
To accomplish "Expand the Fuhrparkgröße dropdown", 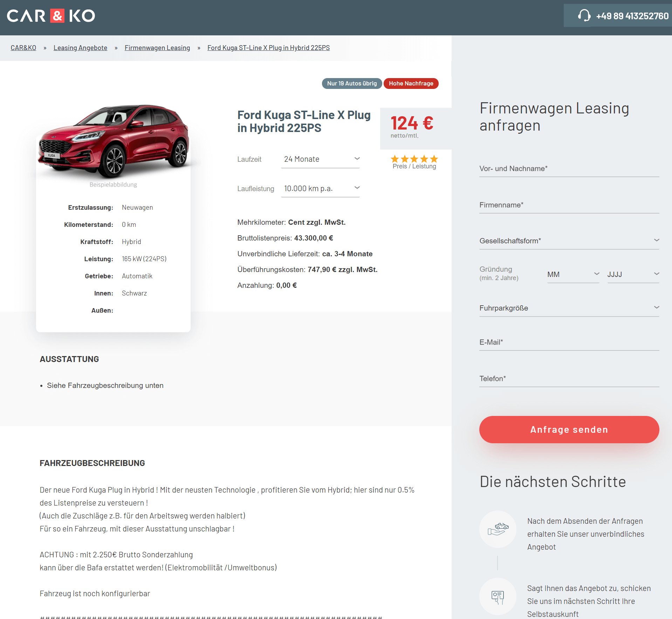I will (x=569, y=308).
